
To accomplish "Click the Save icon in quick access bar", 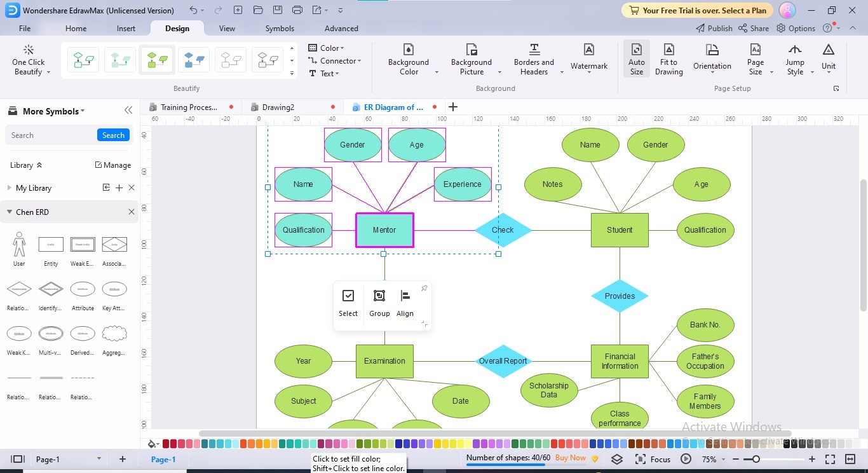I will point(278,10).
